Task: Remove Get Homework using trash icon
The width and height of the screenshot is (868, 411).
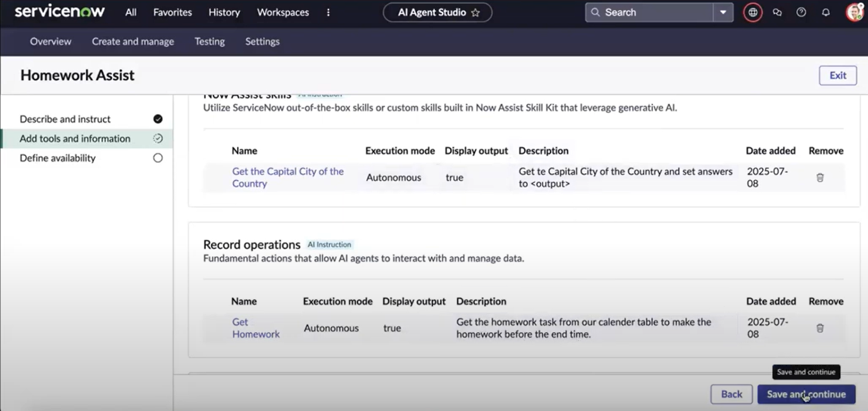Action: (820, 328)
